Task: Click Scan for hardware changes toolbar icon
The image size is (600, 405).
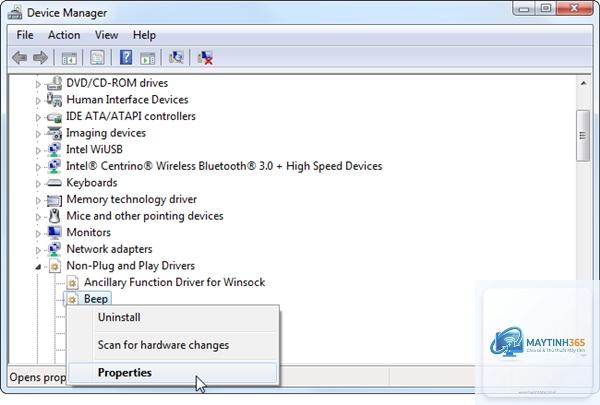Action: (x=176, y=57)
